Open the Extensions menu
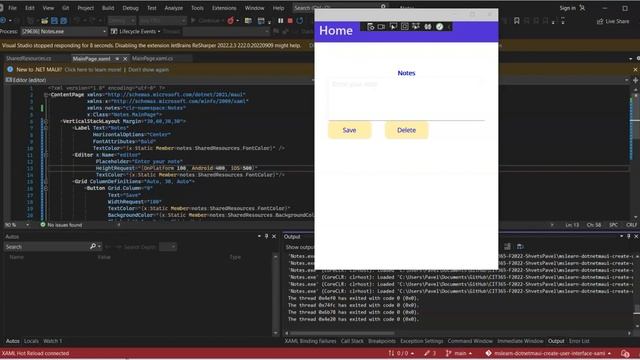 (224, 8)
